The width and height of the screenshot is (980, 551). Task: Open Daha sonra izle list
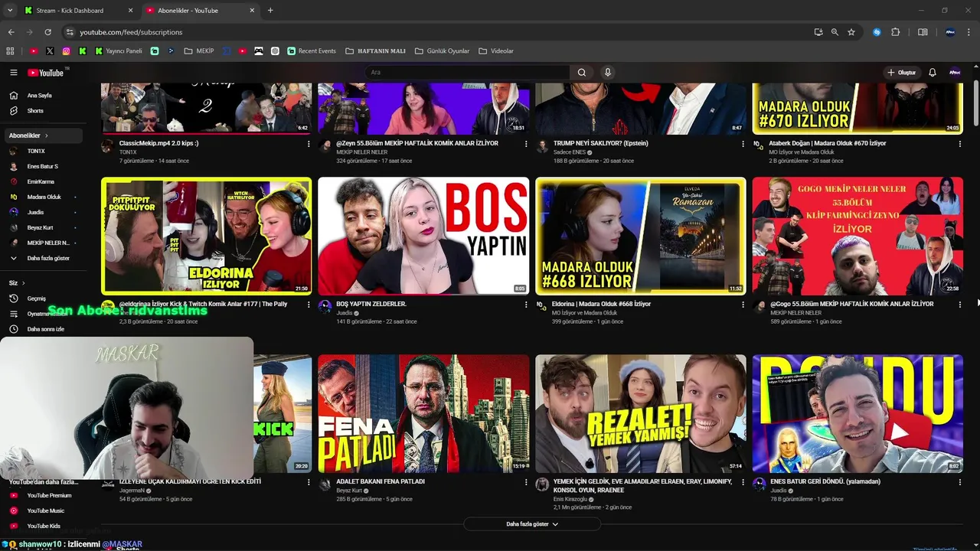[45, 329]
